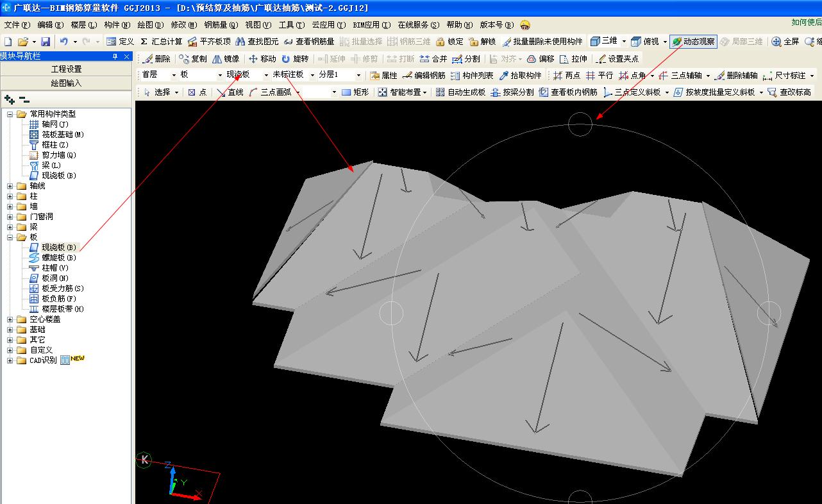Open 钢筋量(Q) menu
Screen dimensions: 822x504
221,25
